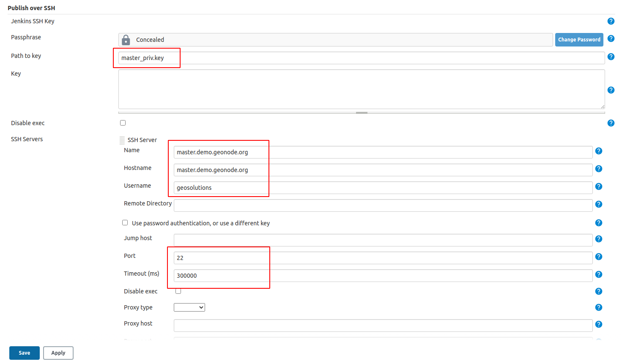Check Use password authentication option

(x=125, y=223)
